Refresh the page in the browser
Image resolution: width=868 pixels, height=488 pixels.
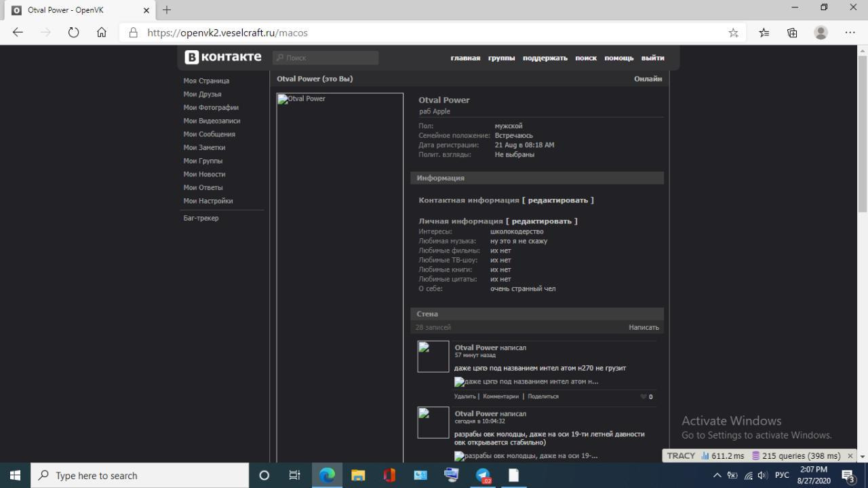pyautogui.click(x=73, y=33)
